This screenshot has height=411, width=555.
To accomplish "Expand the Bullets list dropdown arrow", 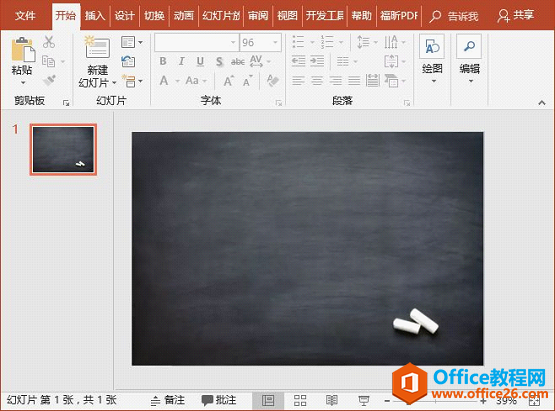I will [x=312, y=42].
